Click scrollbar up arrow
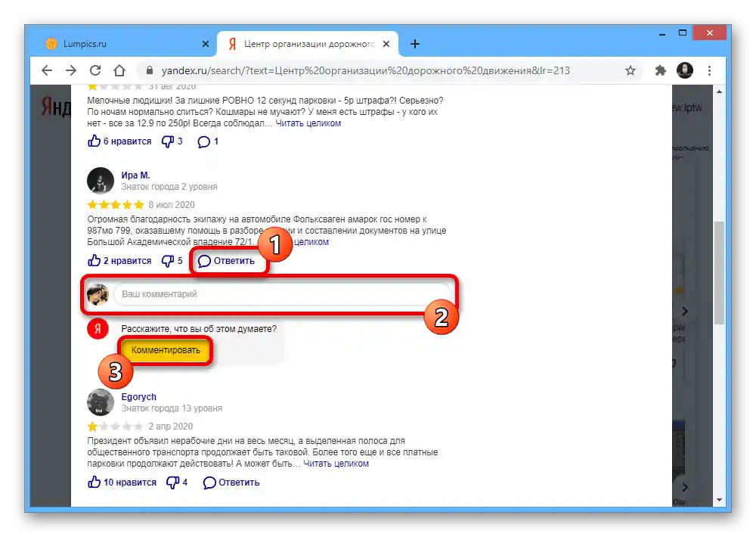 (719, 92)
